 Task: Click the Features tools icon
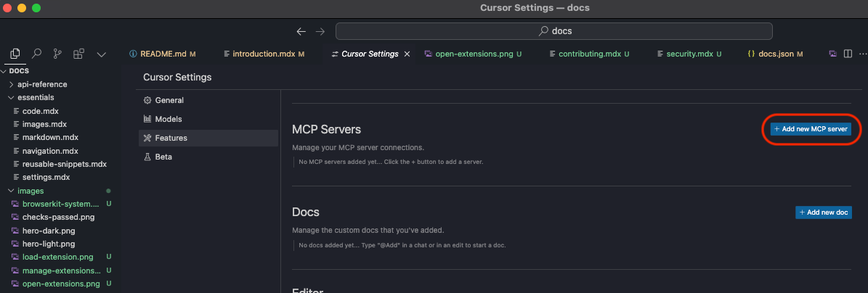click(x=147, y=139)
